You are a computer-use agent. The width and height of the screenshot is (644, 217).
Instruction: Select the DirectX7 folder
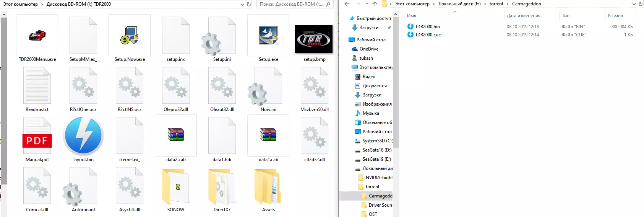point(222,187)
